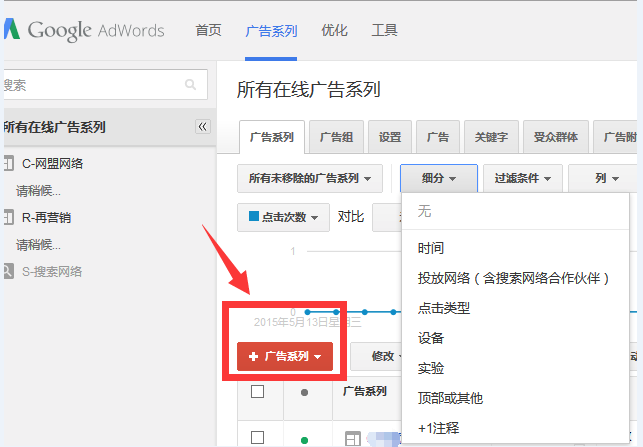643x447 pixels.
Task: Click the blue color square in 点击次数 button
Action: 254,216
